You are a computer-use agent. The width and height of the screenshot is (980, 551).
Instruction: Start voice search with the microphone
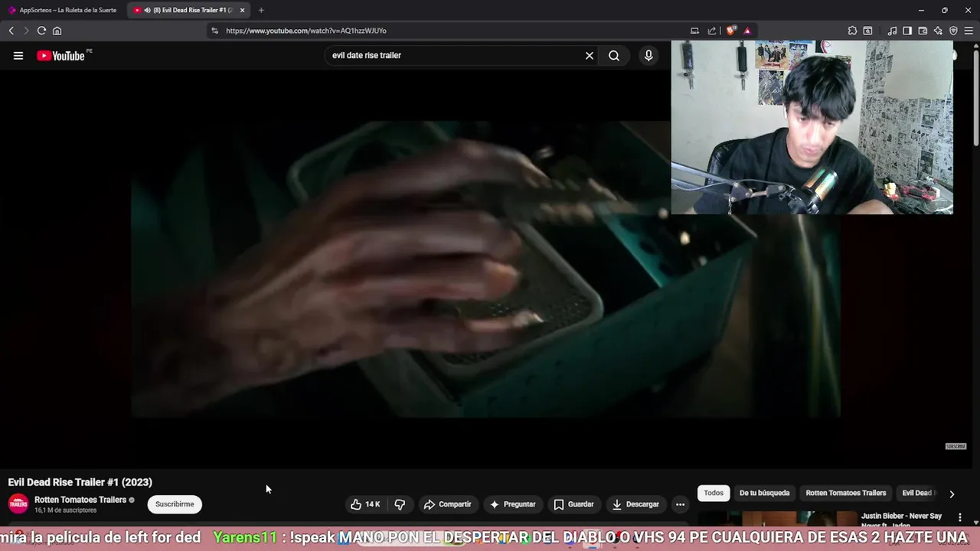[648, 55]
